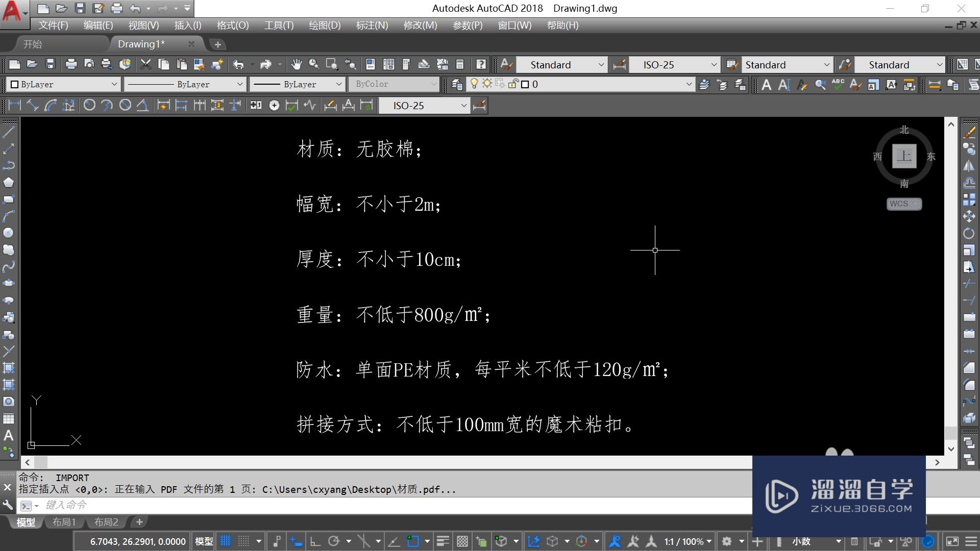Viewport: 980px width, 551px height.
Task: Select the Mirror tool in modify toolbar
Action: pos(969,166)
